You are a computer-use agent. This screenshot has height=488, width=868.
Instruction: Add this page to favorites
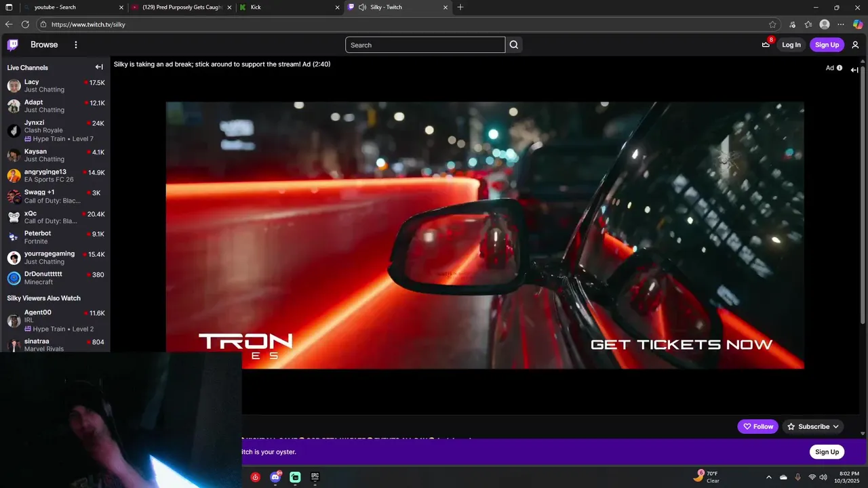pyautogui.click(x=772, y=24)
